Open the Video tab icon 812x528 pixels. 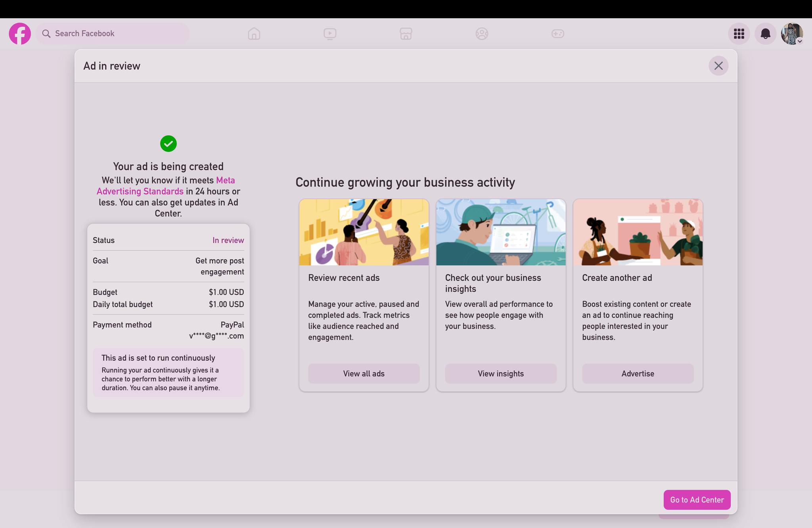point(330,34)
